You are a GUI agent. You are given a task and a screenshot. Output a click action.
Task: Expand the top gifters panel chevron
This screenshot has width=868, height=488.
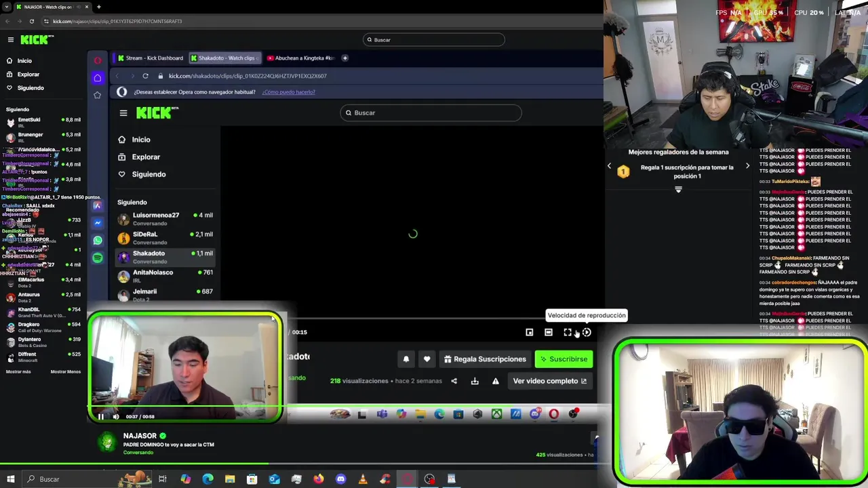678,190
